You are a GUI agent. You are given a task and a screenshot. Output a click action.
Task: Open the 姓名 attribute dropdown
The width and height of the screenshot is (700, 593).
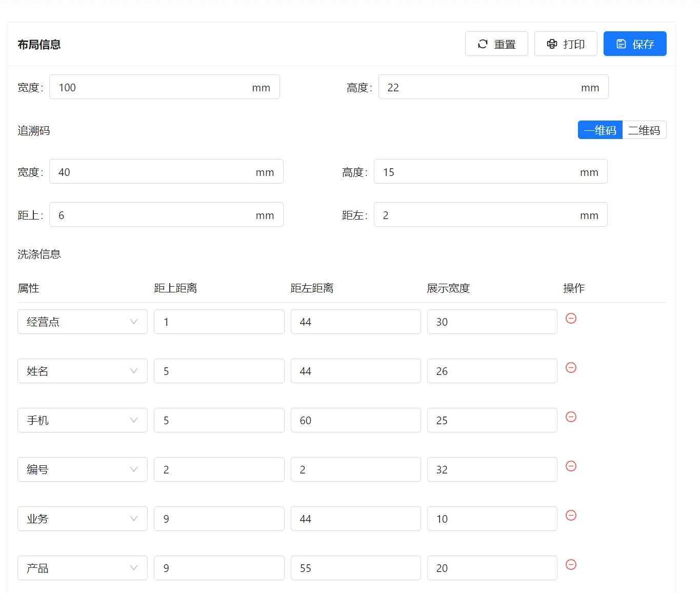click(x=83, y=371)
